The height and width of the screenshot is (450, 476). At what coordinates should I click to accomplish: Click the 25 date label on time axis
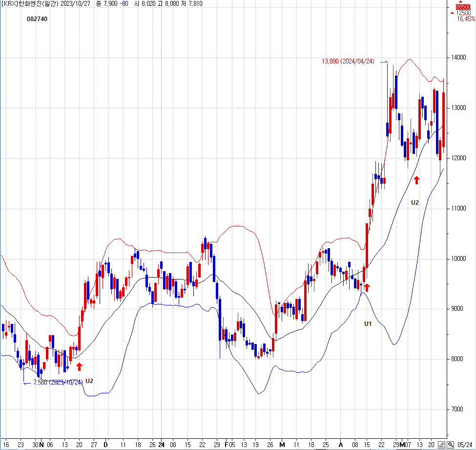[326, 445]
